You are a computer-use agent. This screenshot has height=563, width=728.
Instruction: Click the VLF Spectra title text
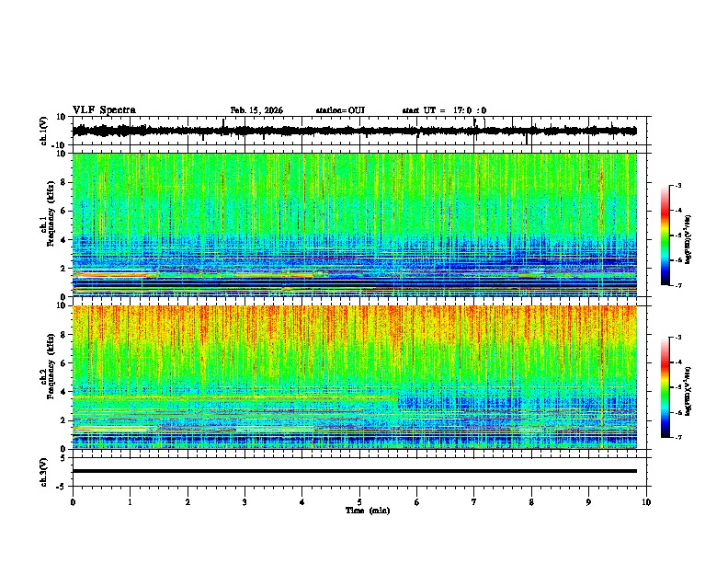point(104,110)
